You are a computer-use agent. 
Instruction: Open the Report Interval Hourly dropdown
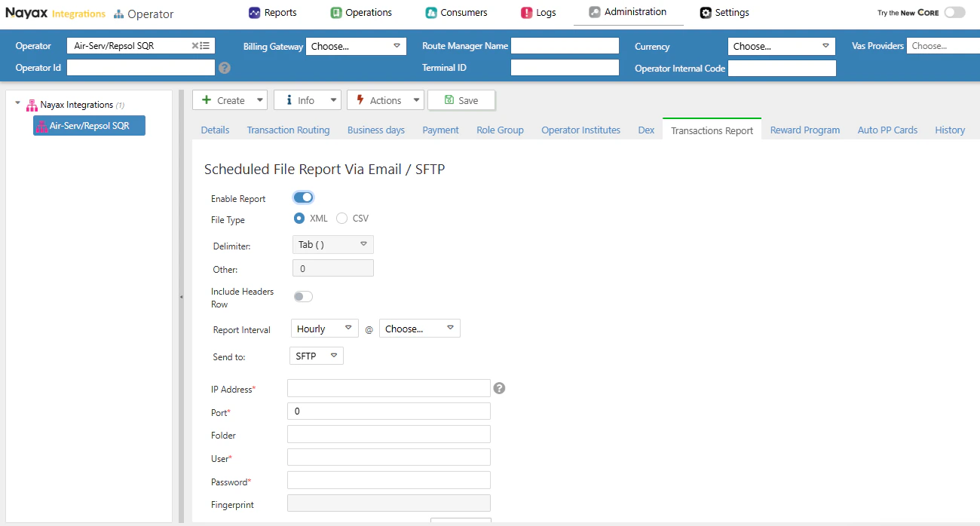point(325,329)
